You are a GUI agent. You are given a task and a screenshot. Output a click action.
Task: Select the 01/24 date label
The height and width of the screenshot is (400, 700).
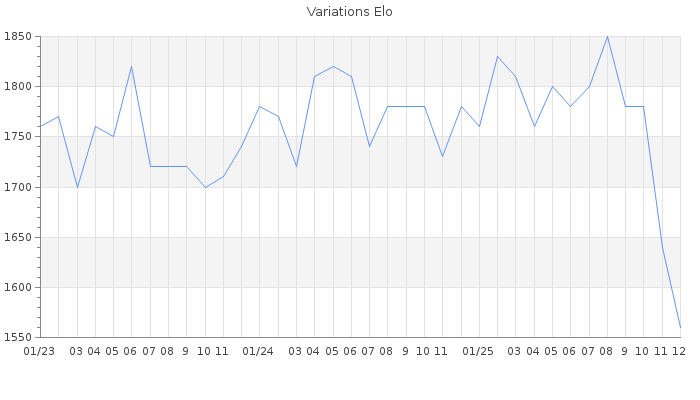[259, 351]
